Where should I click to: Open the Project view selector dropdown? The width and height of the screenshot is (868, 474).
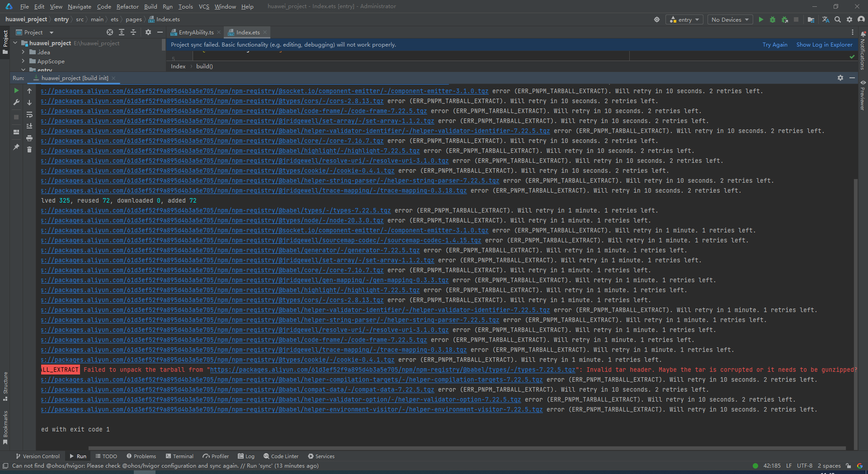(34, 32)
